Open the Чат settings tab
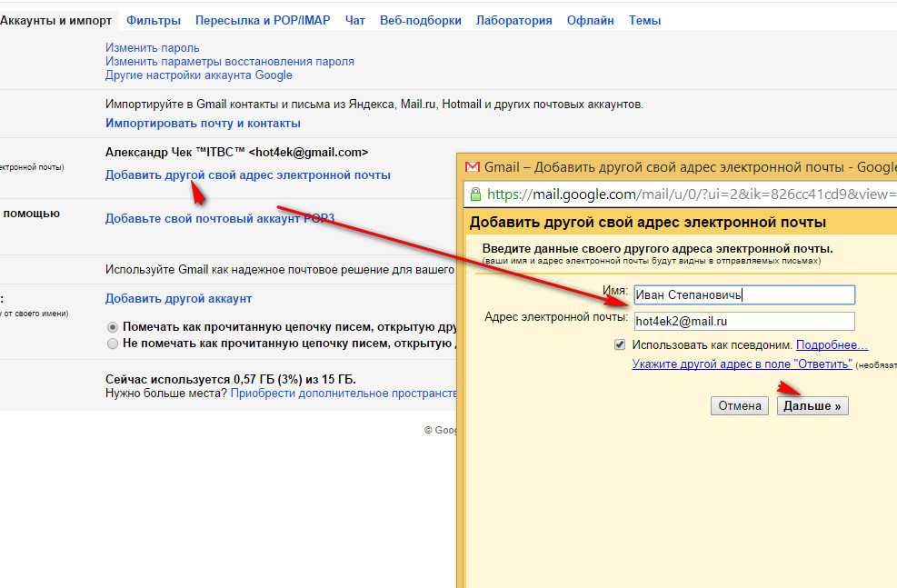Viewport: 897px width, 588px height. pos(354,21)
